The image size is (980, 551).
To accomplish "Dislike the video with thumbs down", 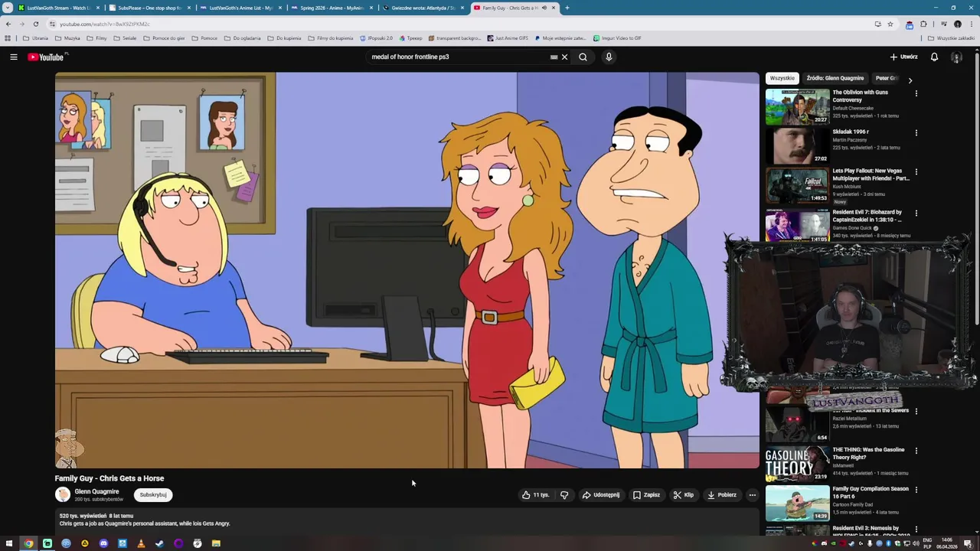I will [564, 495].
